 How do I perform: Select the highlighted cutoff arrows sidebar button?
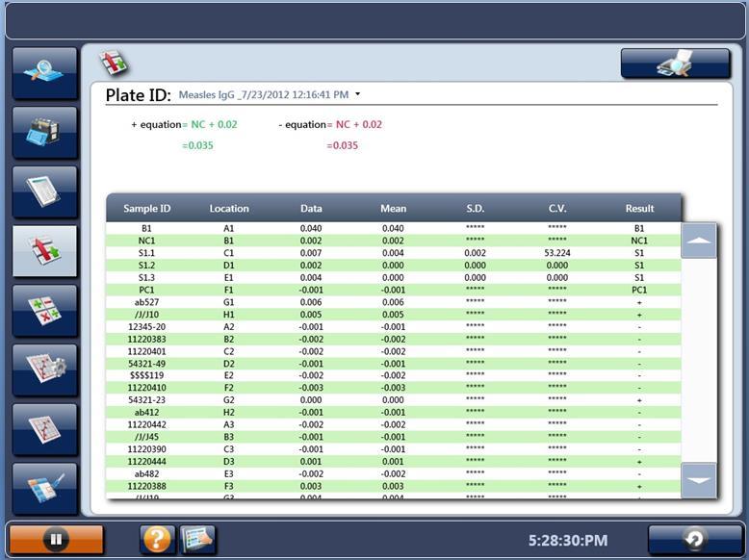tap(44, 251)
